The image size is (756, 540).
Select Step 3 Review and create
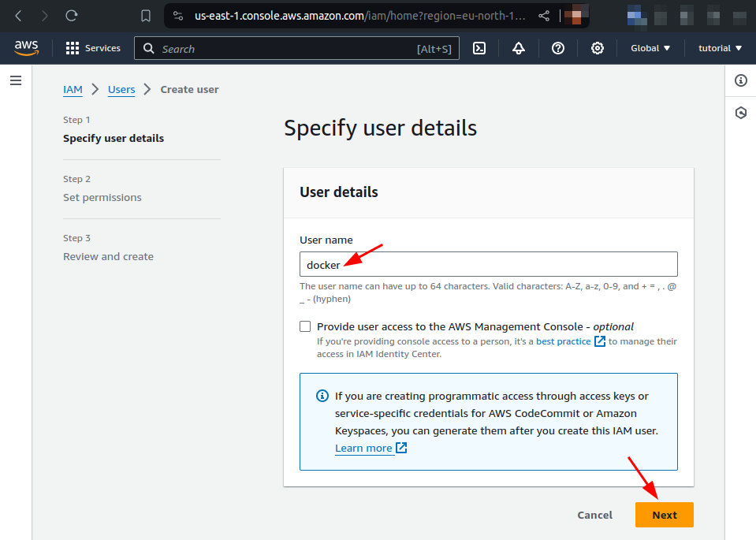tap(108, 256)
